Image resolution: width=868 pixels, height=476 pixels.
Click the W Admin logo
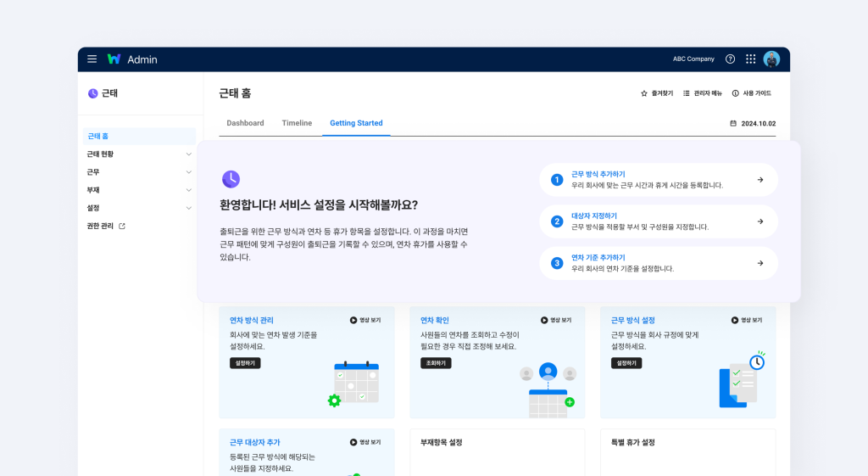[x=132, y=59]
